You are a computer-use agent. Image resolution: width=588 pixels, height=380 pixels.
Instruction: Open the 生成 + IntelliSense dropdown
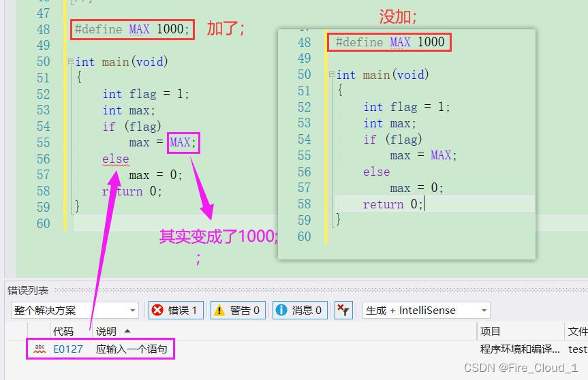tap(427, 311)
